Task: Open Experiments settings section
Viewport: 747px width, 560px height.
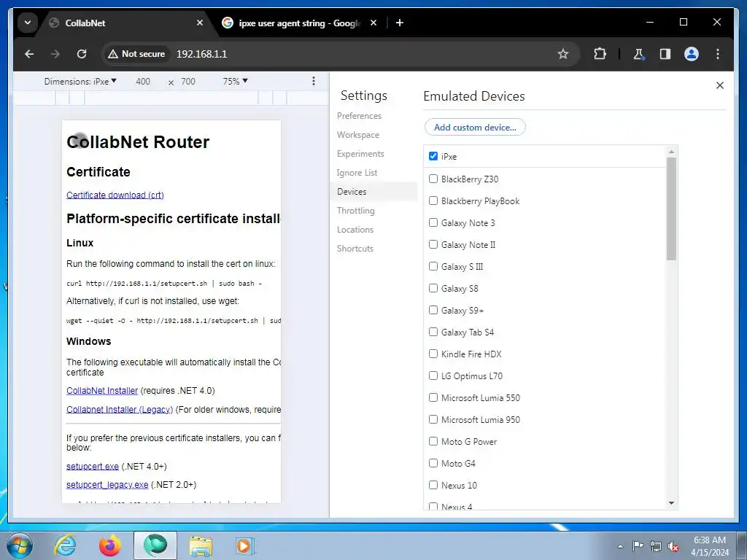Action: pyautogui.click(x=360, y=154)
